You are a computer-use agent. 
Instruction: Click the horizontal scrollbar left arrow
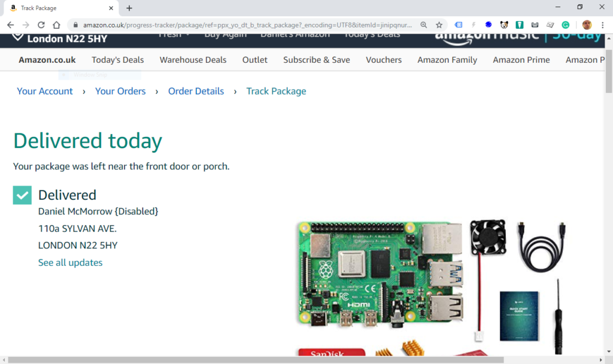point(4,360)
